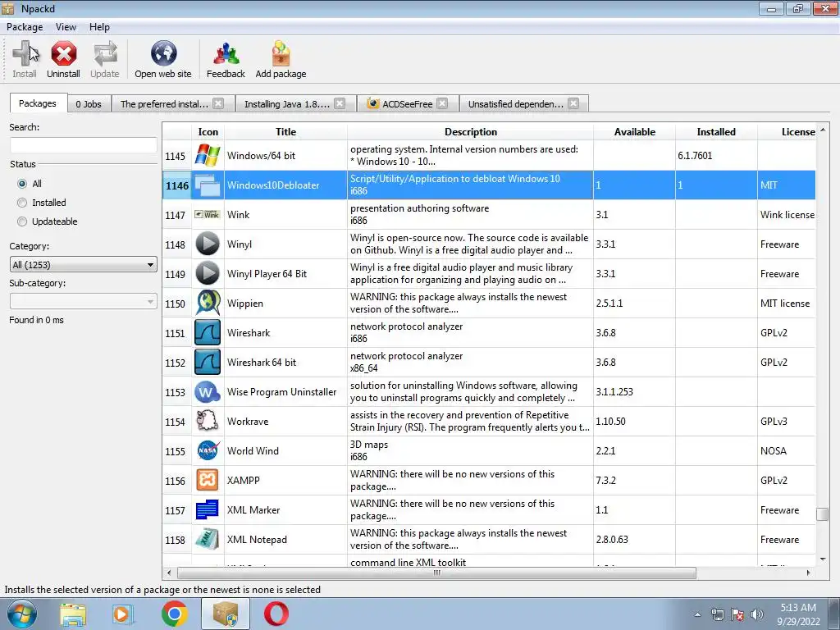Click the Uninstall red X icon
The image size is (840, 630).
coord(63,53)
